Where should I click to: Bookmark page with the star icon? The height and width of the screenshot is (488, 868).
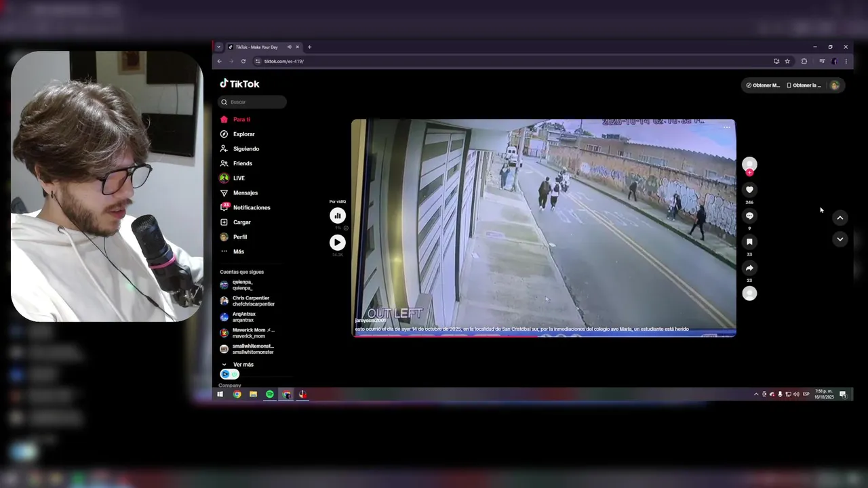click(x=787, y=61)
